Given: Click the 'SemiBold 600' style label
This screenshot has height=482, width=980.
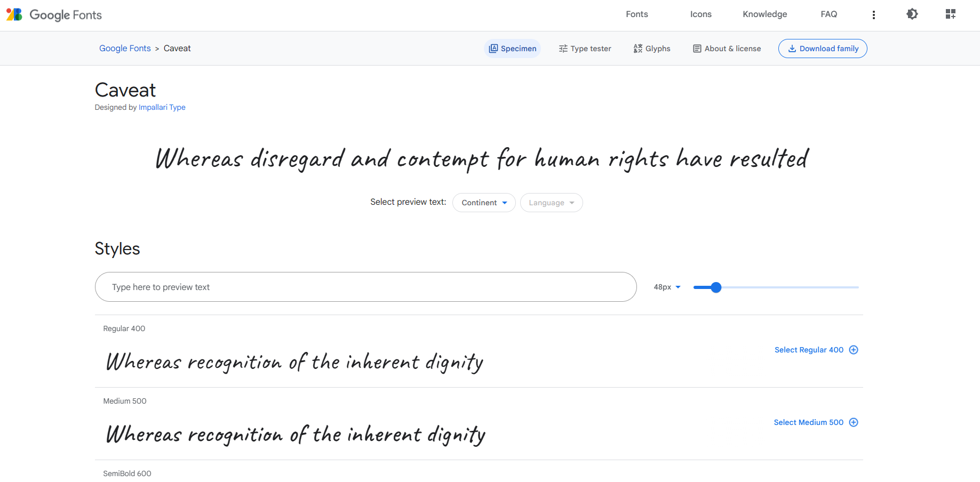Looking at the screenshot, I should pyautogui.click(x=127, y=473).
